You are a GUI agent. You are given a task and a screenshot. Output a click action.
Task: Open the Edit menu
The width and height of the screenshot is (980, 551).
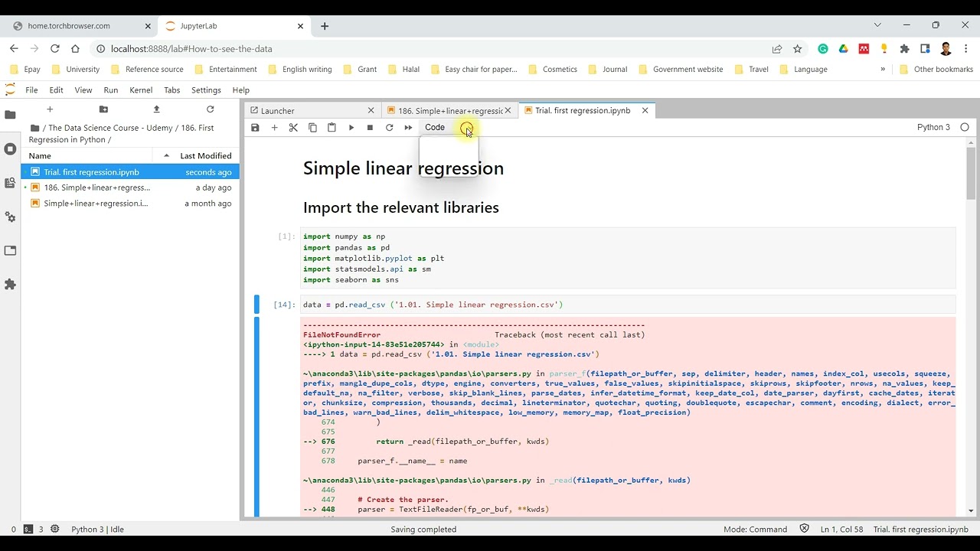[x=56, y=90]
